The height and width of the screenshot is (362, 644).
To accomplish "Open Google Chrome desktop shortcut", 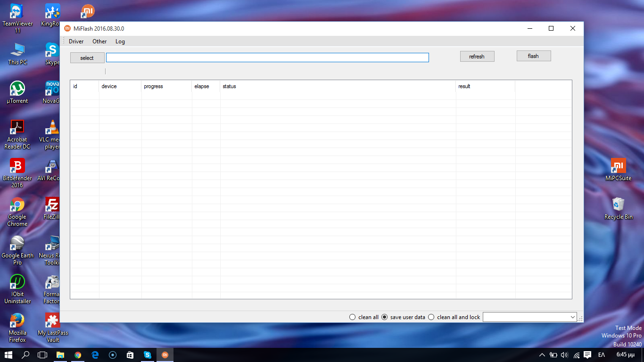I will 17,206.
